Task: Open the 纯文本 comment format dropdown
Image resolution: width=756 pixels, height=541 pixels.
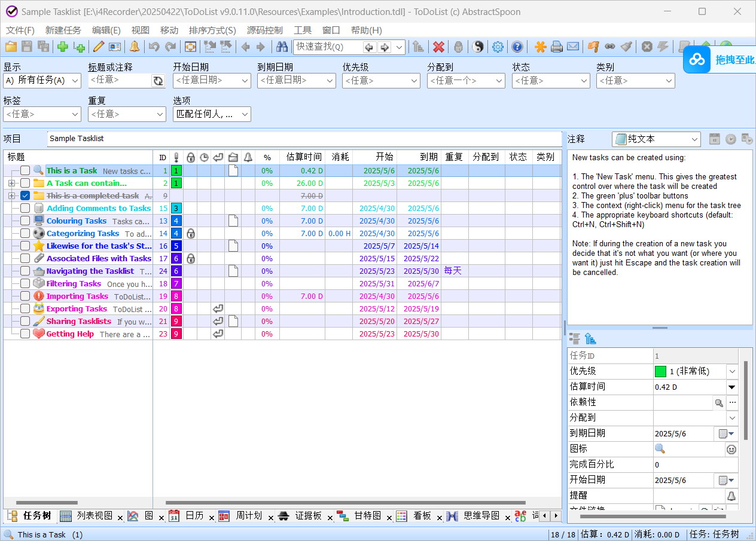Action: (x=656, y=139)
